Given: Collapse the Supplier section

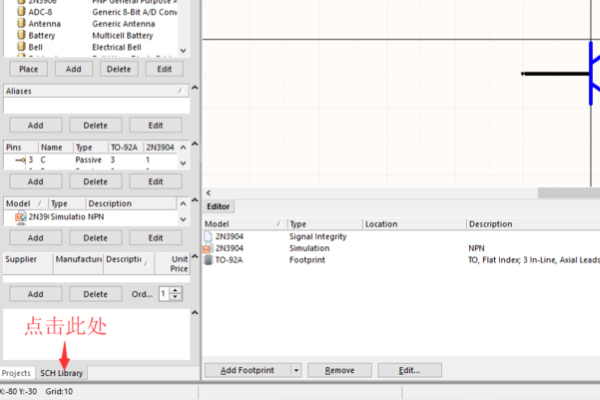Looking at the screenshot, I should (x=195, y=256).
